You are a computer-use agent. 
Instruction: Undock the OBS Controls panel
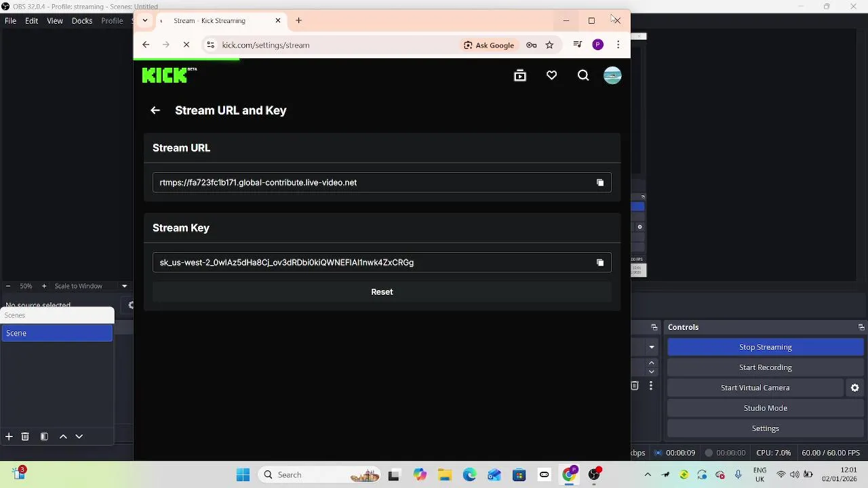[x=861, y=327]
